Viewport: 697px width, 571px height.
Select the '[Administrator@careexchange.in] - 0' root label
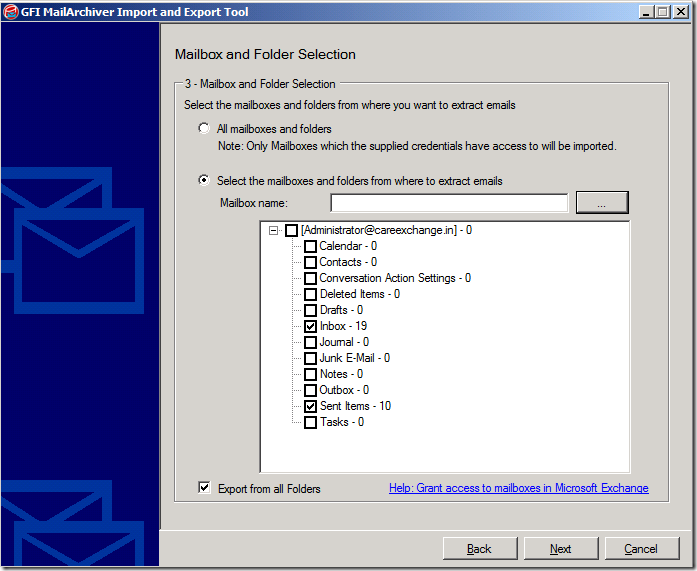pos(386,230)
